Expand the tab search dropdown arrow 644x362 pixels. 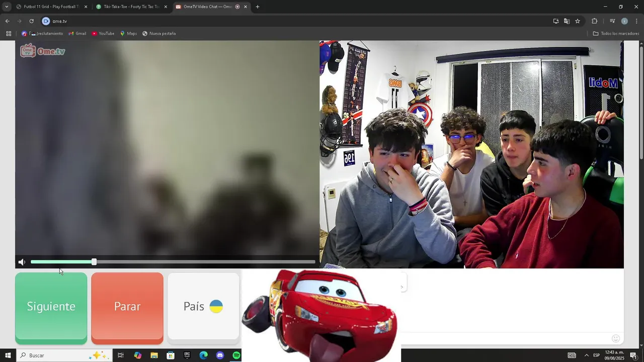click(x=7, y=7)
